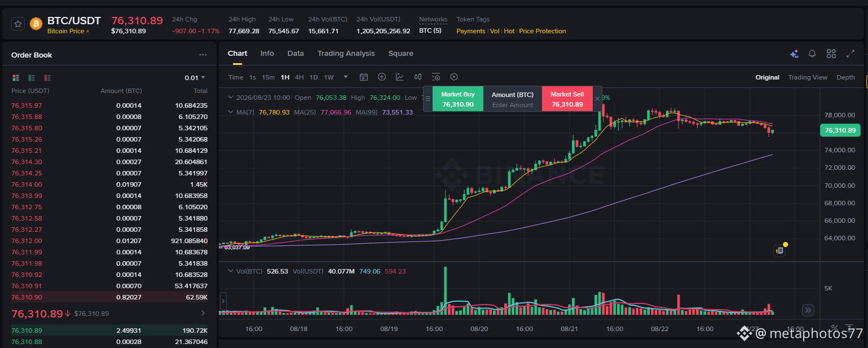Click the MA(99) purple value 73,551.33
The width and height of the screenshot is (868, 348).
tap(398, 112)
